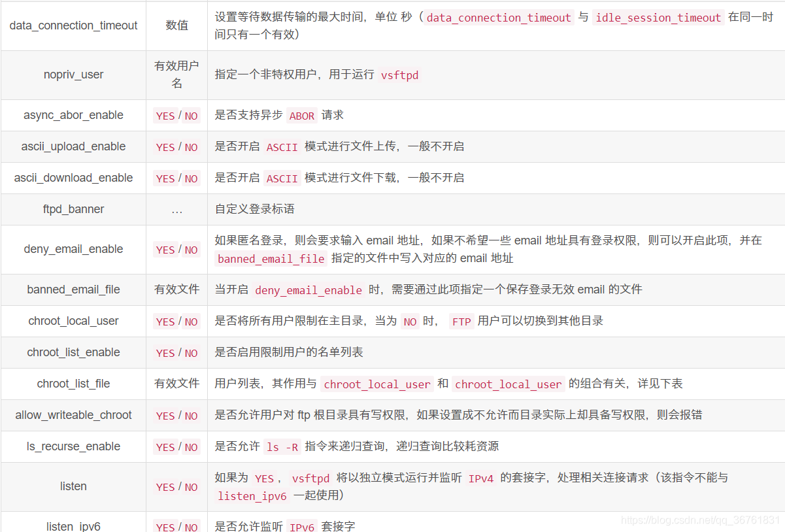Viewport: 785px width, 532px height.
Task: Click the deny_email_enable highlight in banned_email_file row
Action: click(308, 290)
